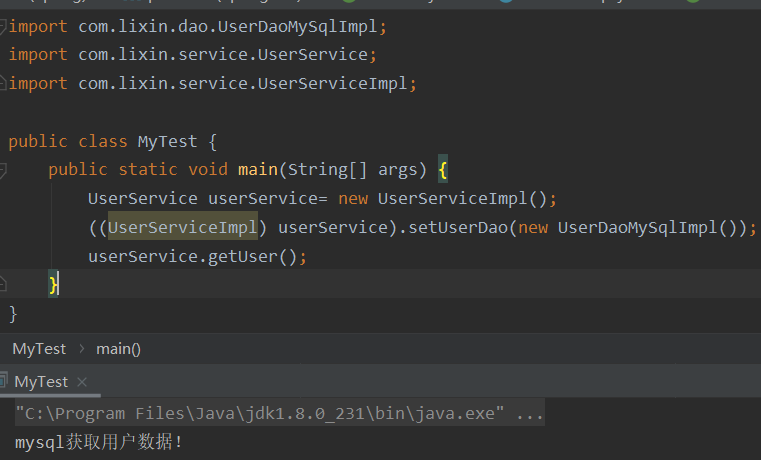Click the MyTest run tab icon
Screen dimensions: 761x460
[x=3, y=380]
